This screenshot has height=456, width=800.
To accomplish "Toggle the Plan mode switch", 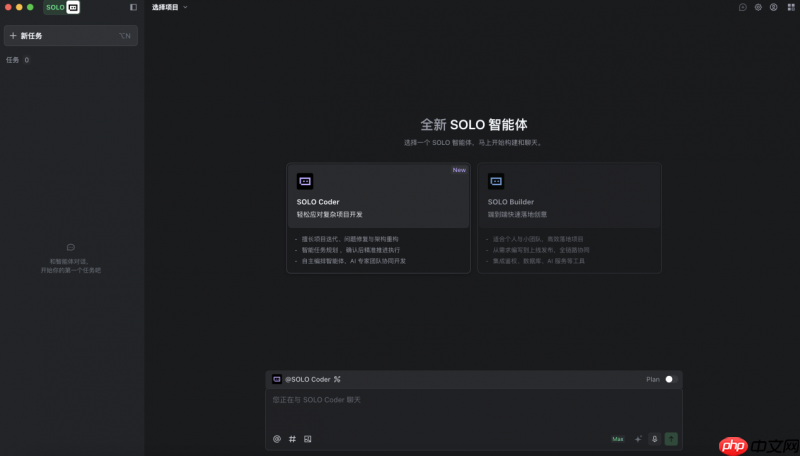I will (x=671, y=379).
